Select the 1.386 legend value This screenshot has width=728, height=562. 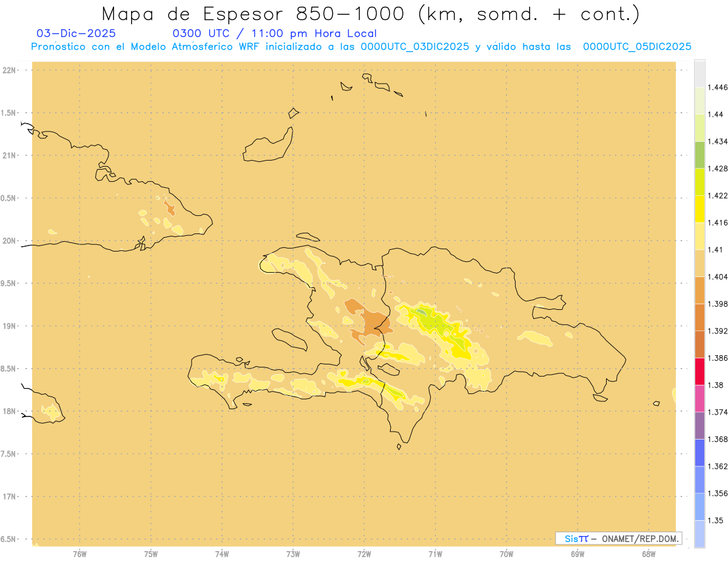pyautogui.click(x=719, y=358)
